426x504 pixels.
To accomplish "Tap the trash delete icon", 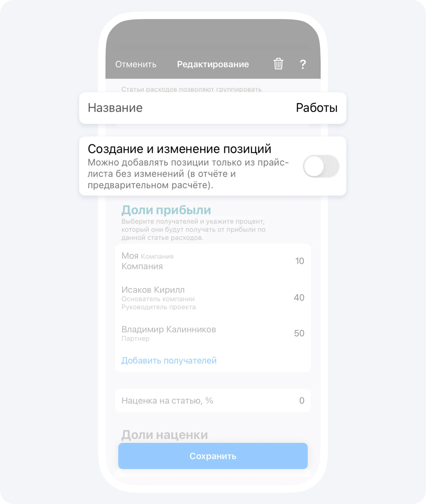I will [278, 64].
